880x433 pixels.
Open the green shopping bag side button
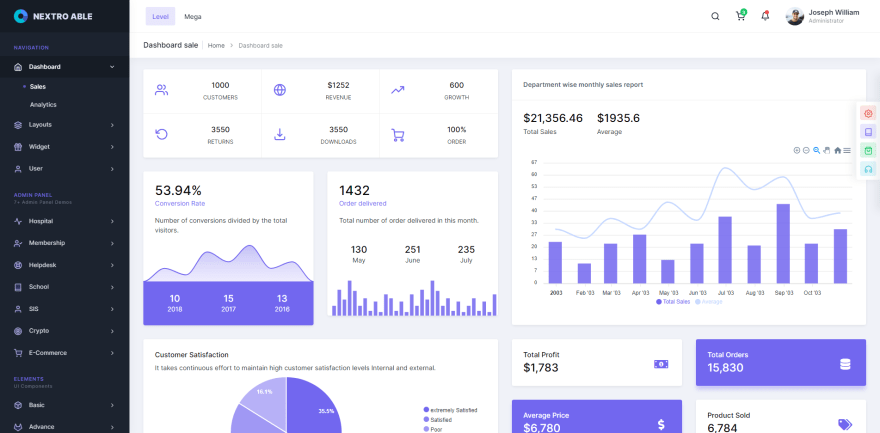868,150
